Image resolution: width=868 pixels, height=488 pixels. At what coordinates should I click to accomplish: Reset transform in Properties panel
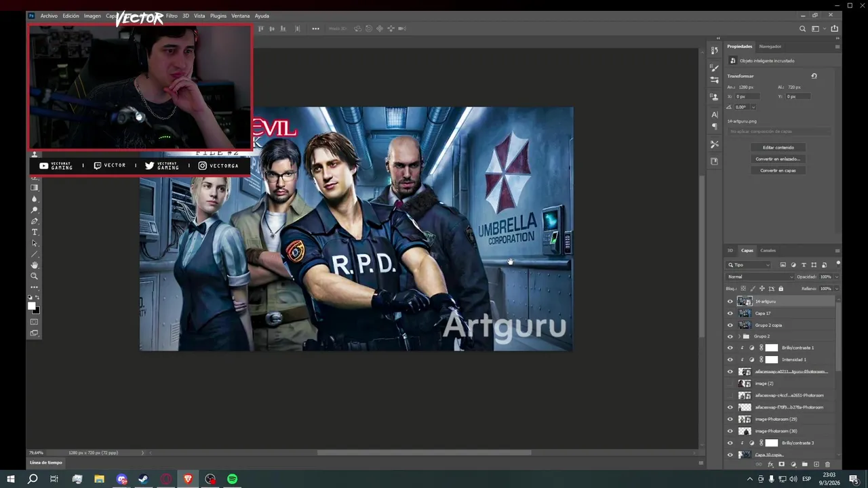click(814, 76)
